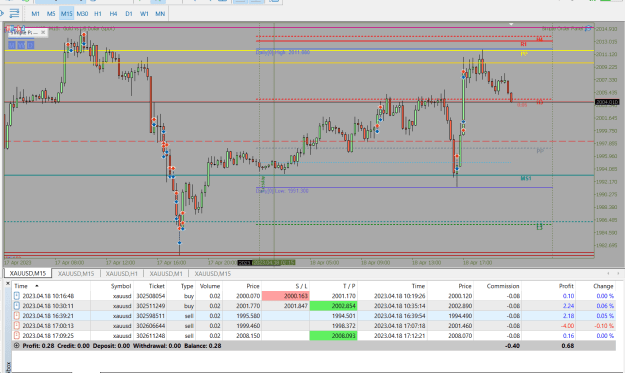The height and width of the screenshot is (373, 625).
Task: Click the S/L value 2001.847
Action: pyautogui.click(x=296, y=306)
